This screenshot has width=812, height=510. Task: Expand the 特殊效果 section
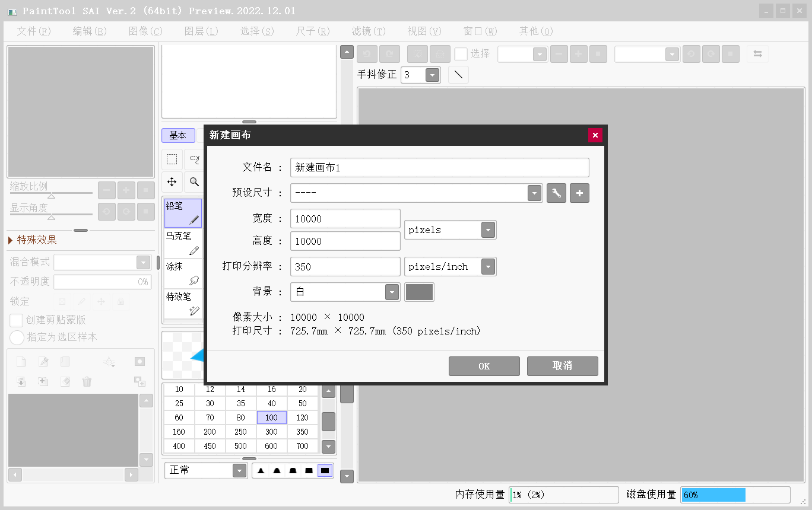tap(33, 240)
